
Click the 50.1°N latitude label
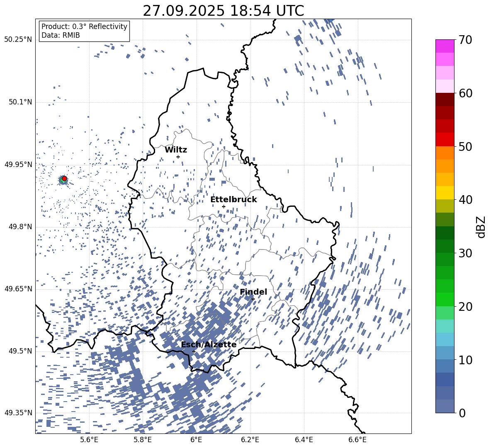click(x=20, y=102)
